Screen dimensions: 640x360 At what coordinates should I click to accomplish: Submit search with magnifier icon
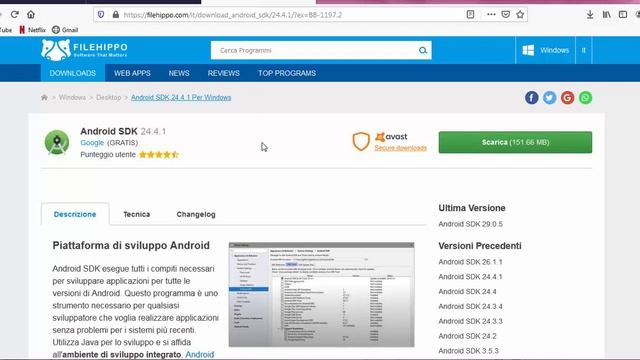point(423,50)
